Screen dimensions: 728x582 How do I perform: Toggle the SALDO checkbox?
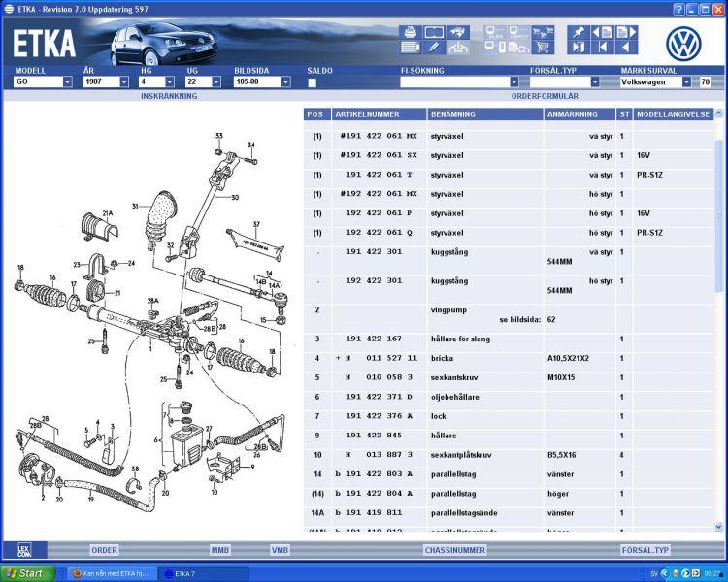312,82
